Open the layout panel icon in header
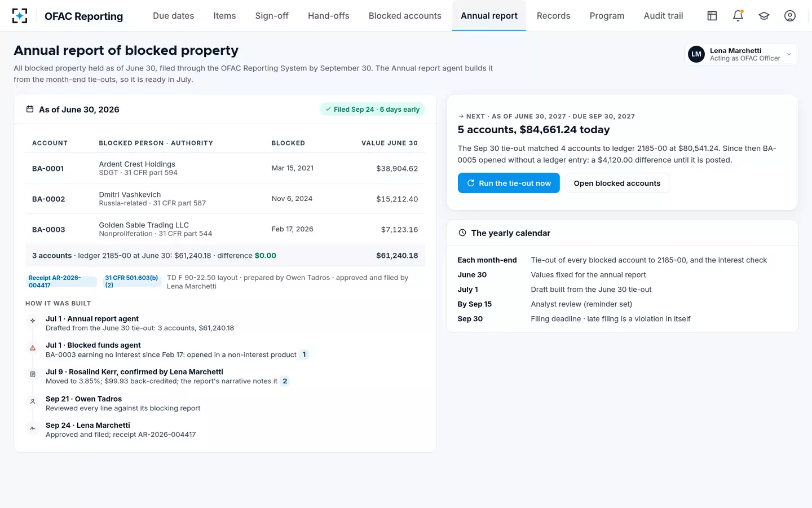Image resolution: width=812 pixels, height=508 pixels. click(x=712, y=16)
